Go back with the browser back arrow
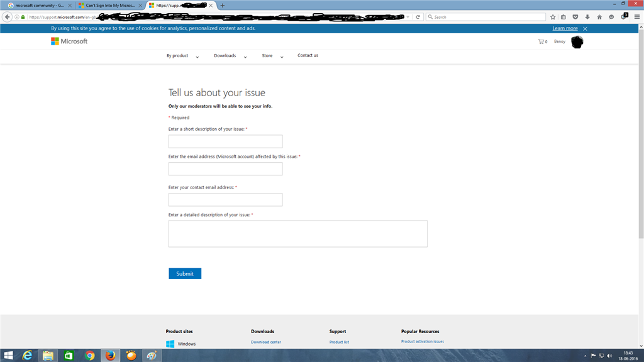Screen dimensions: 644x362 tap(7, 17)
